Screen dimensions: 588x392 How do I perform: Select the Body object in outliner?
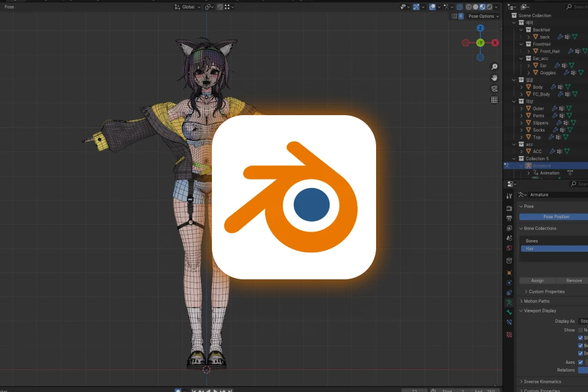coord(538,87)
